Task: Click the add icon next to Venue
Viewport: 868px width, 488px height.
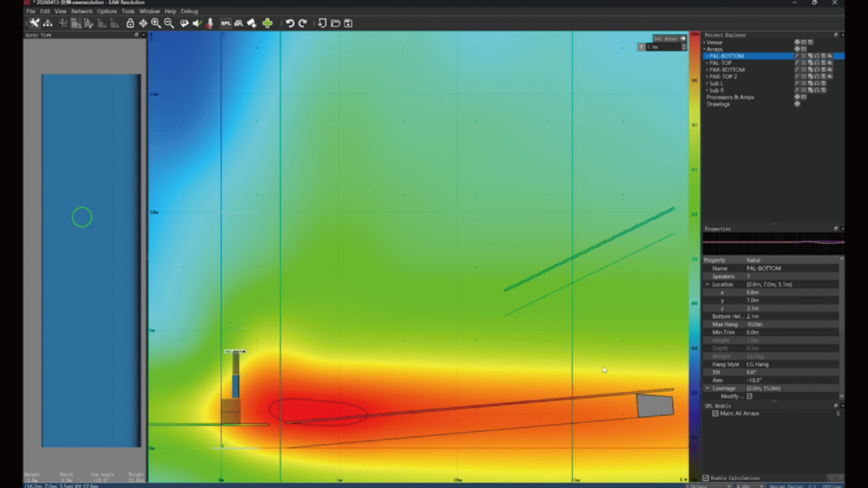Action: (x=797, y=43)
